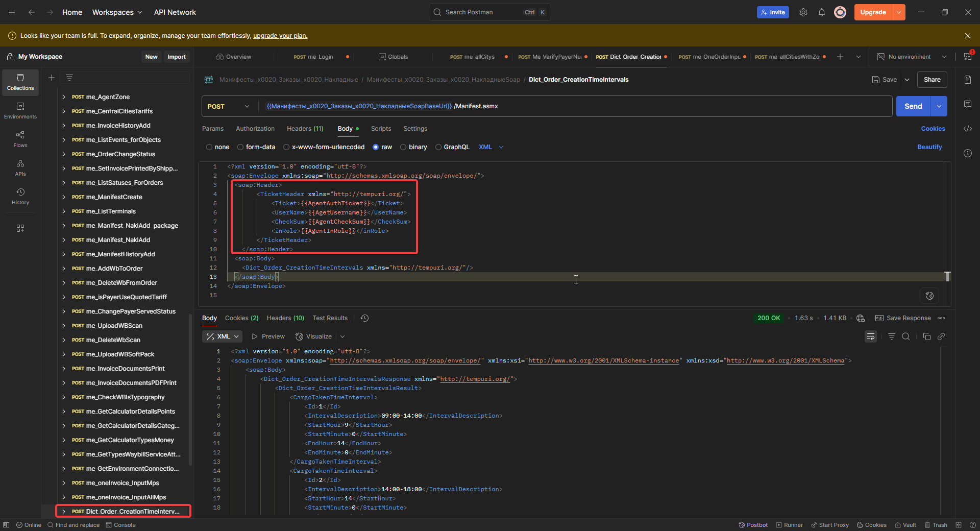Click the Import button
Viewport: 980px width, 531px height.
point(177,57)
